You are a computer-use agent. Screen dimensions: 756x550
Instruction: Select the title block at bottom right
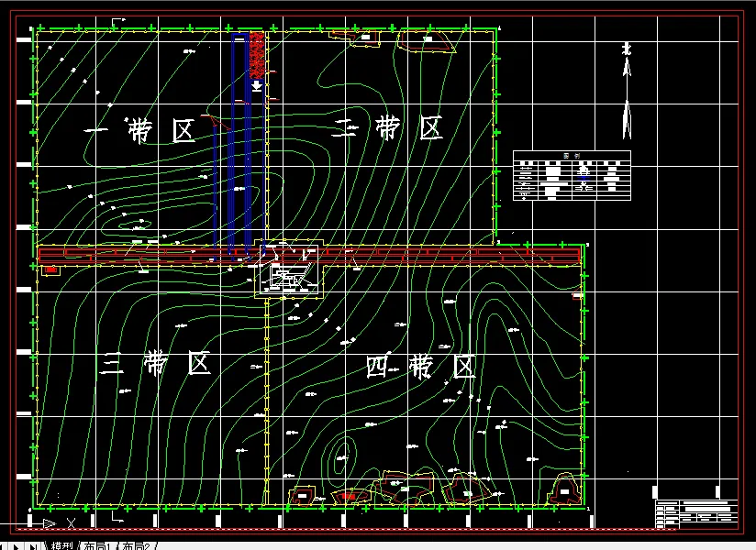(696, 514)
